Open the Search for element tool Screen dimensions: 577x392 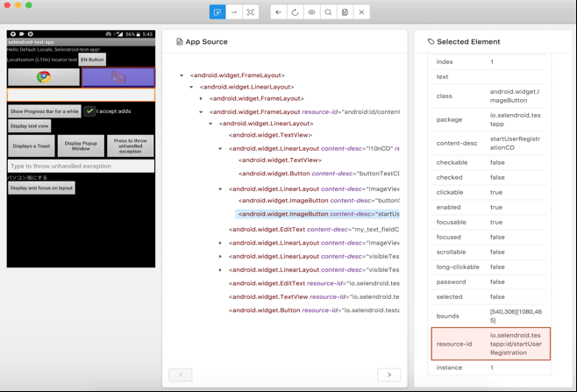[328, 12]
